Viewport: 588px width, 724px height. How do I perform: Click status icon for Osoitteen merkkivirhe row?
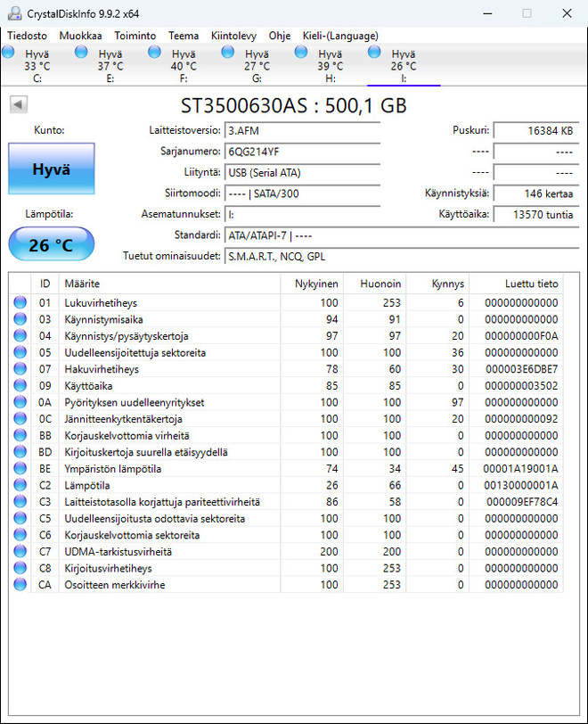pos(20,585)
